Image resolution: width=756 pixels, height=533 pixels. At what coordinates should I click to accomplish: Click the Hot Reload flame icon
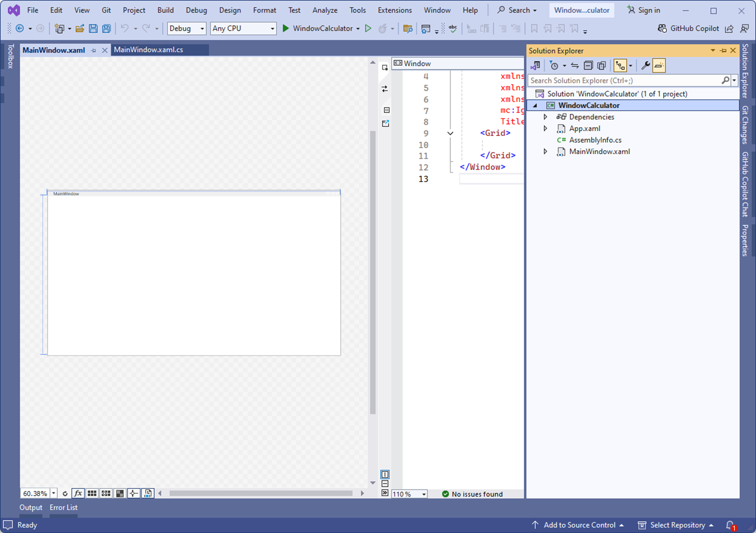[382, 28]
